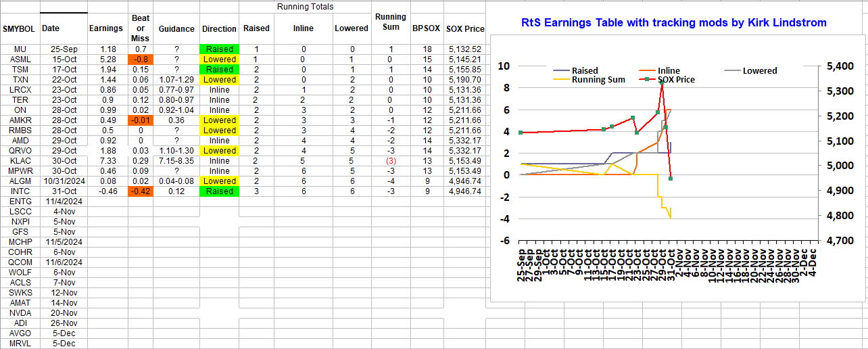Select the BPSOX column header
This screenshot has height=349, width=868.
click(427, 29)
